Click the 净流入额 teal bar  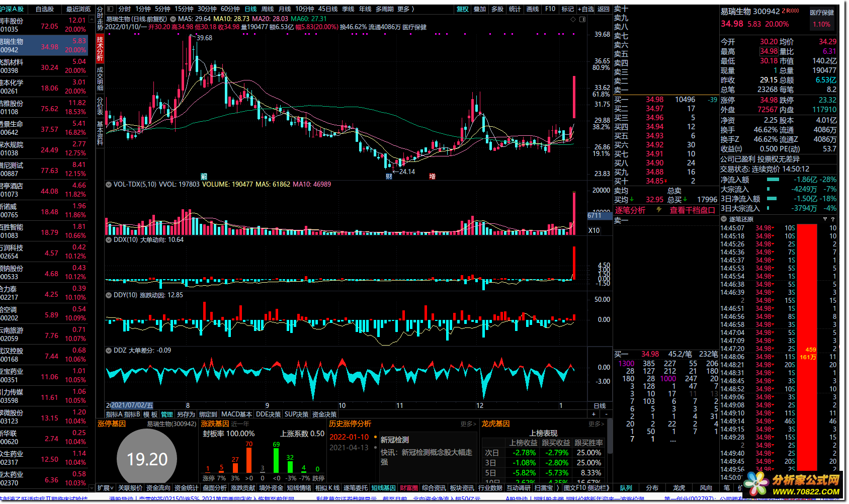773,180
